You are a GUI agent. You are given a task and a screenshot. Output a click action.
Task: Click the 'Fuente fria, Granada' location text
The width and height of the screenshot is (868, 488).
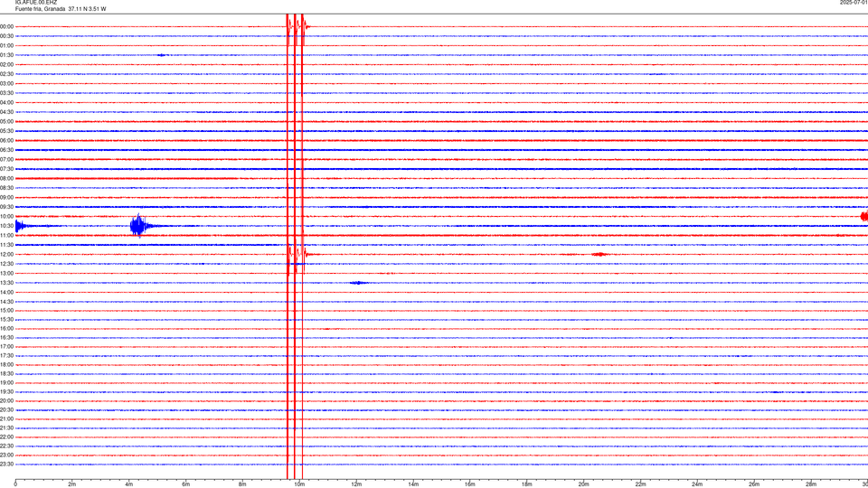(40, 9)
